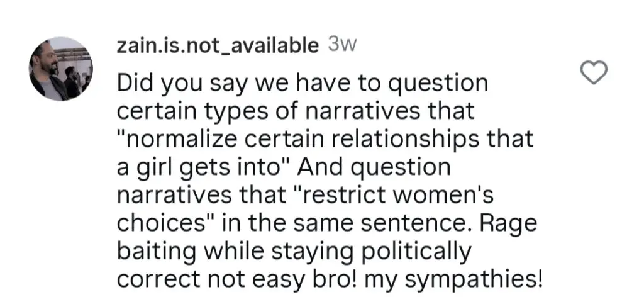Screen dimensions: 644x297
Task: Click the line "a girl gets into" And question
Action: (284, 167)
